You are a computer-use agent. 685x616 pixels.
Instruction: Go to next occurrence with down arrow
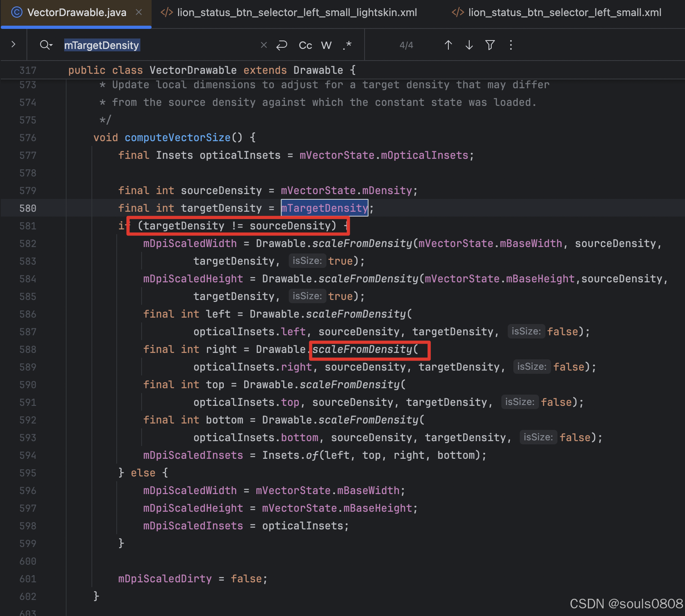click(468, 45)
